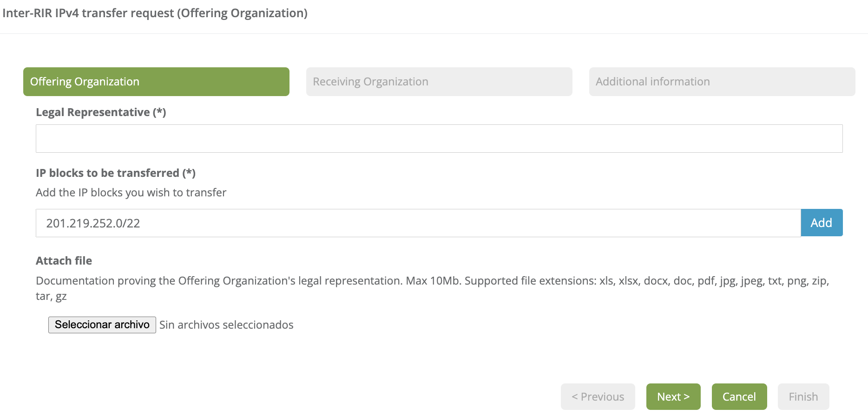The width and height of the screenshot is (868, 415).
Task: Click the 'Max 10Mb' size limit note
Action: [433, 281]
